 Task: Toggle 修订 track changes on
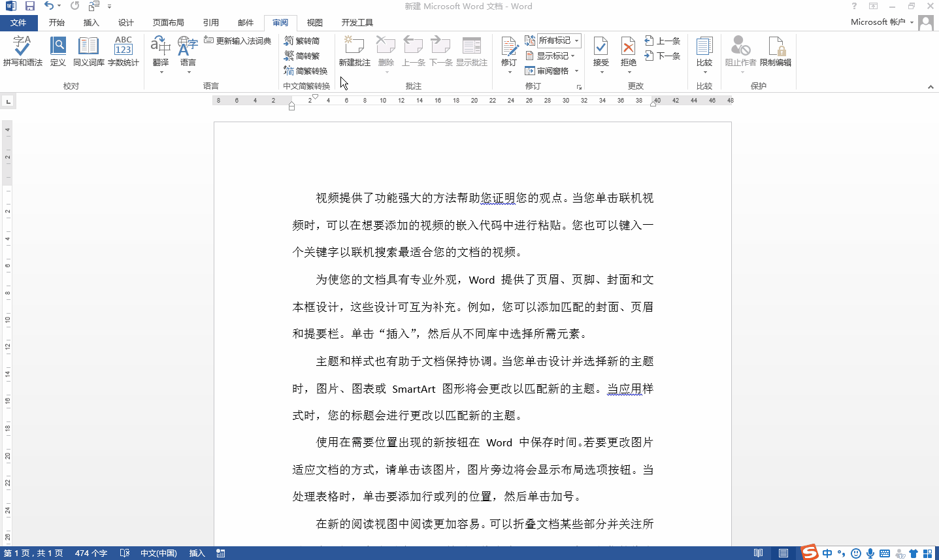coord(508,49)
